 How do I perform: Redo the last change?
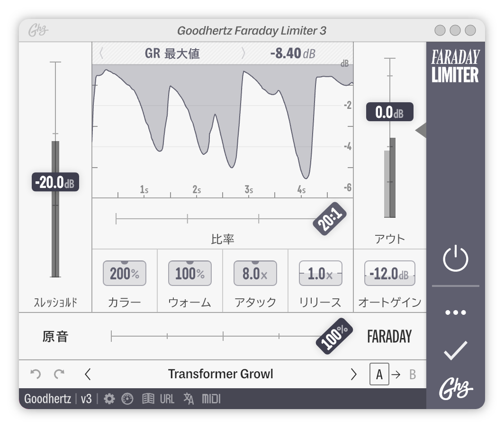[59, 374]
